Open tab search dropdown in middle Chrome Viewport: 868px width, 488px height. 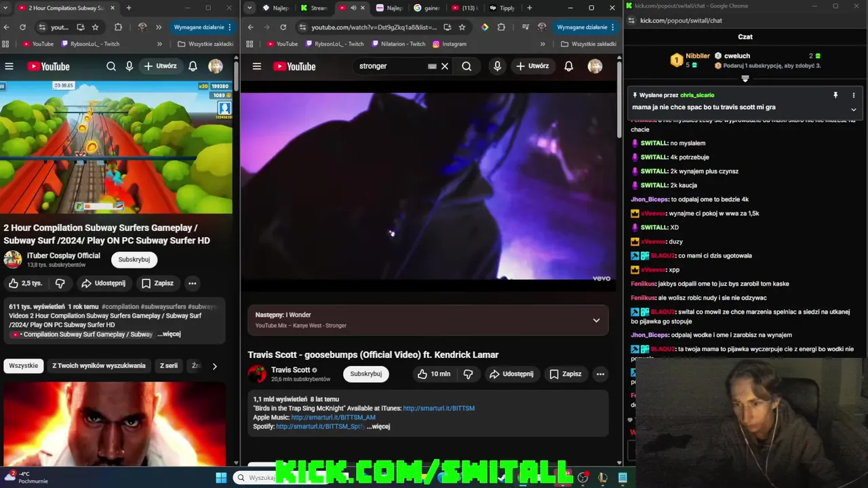(250, 8)
